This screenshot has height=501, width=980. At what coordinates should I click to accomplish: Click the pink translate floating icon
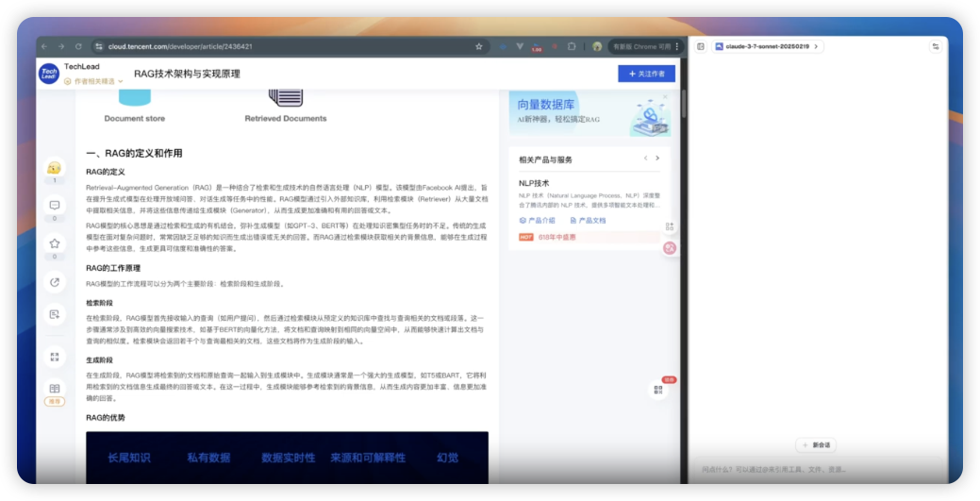coord(670,248)
